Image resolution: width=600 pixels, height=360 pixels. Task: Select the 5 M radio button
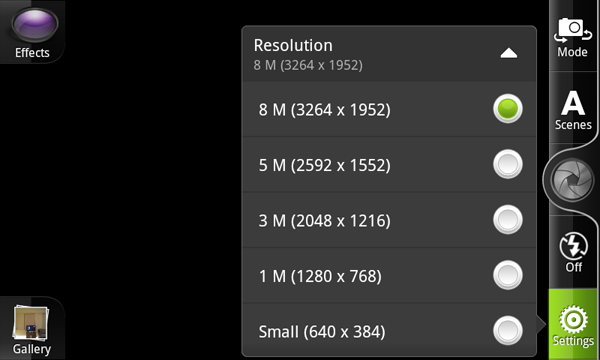click(508, 164)
